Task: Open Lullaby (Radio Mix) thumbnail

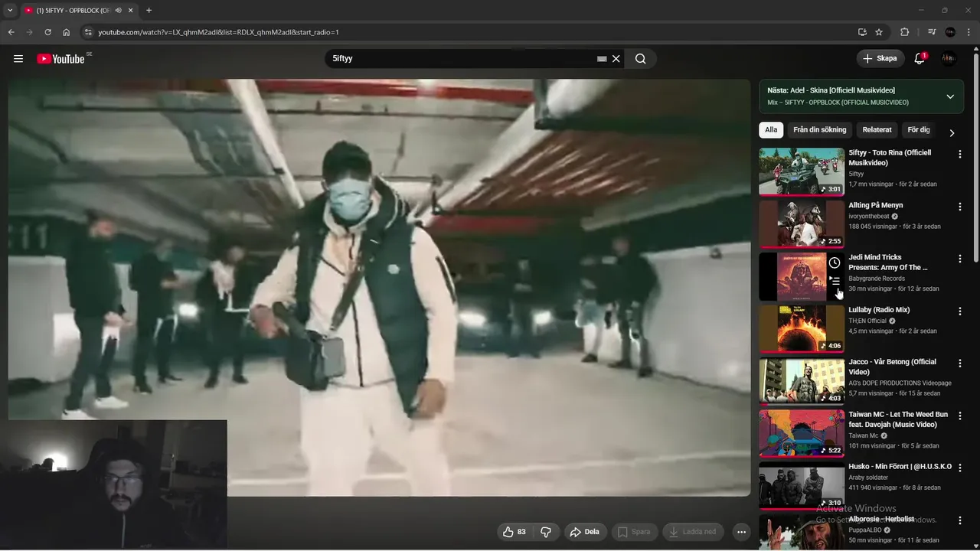Action: tap(802, 328)
